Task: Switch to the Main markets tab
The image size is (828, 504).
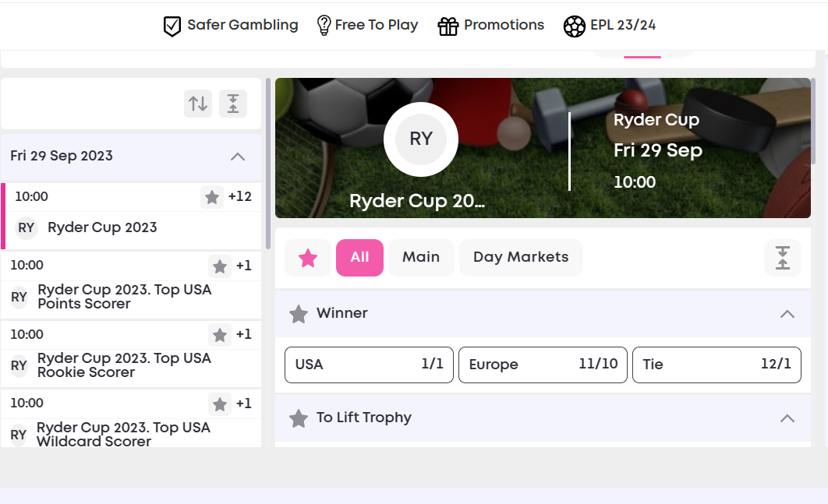Action: [421, 258]
